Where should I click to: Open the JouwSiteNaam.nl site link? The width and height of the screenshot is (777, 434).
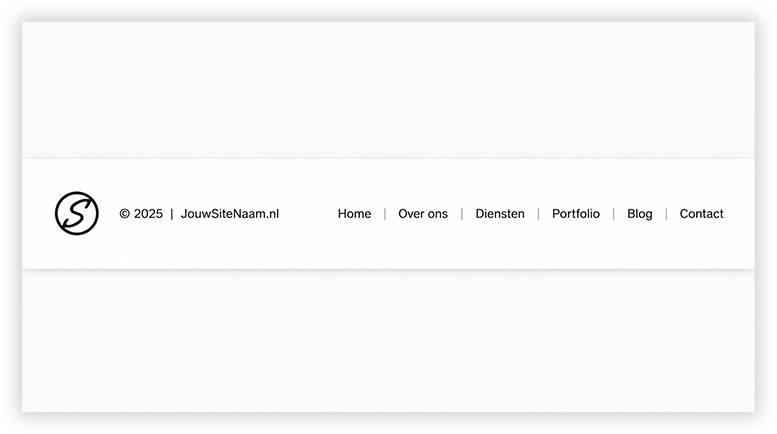pyautogui.click(x=230, y=214)
